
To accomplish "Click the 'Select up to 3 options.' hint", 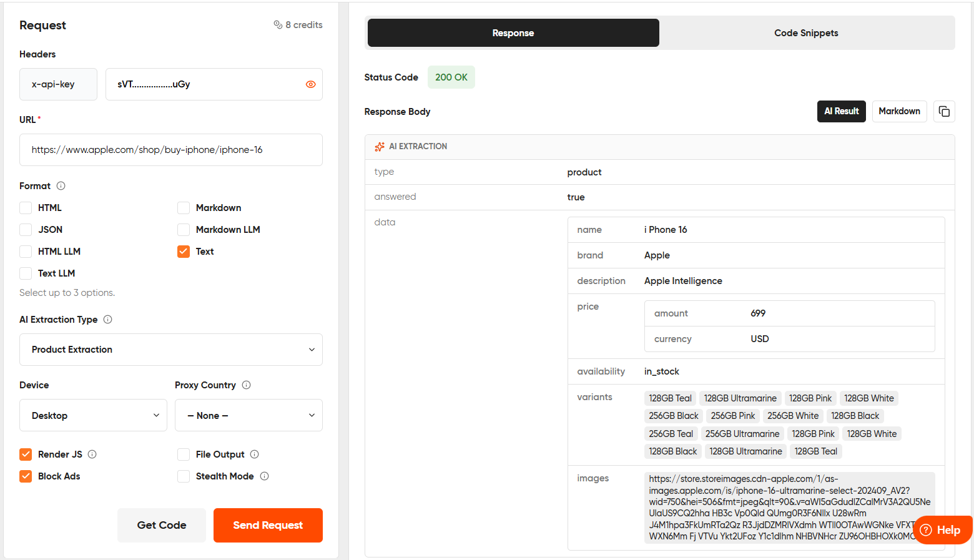I will click(x=67, y=293).
